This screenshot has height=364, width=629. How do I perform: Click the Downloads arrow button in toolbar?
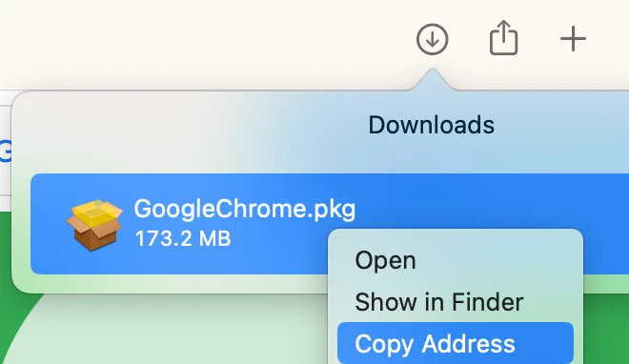pos(432,39)
